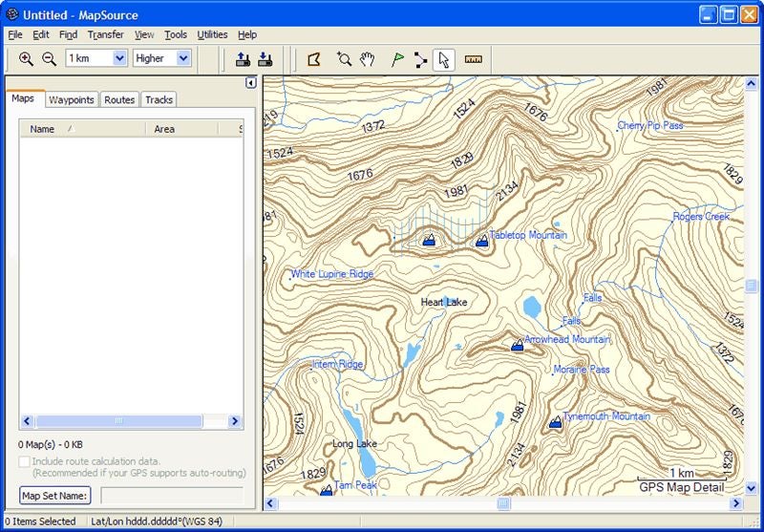
Task: Click the maps list scroll left arrow
Action: pos(28,421)
